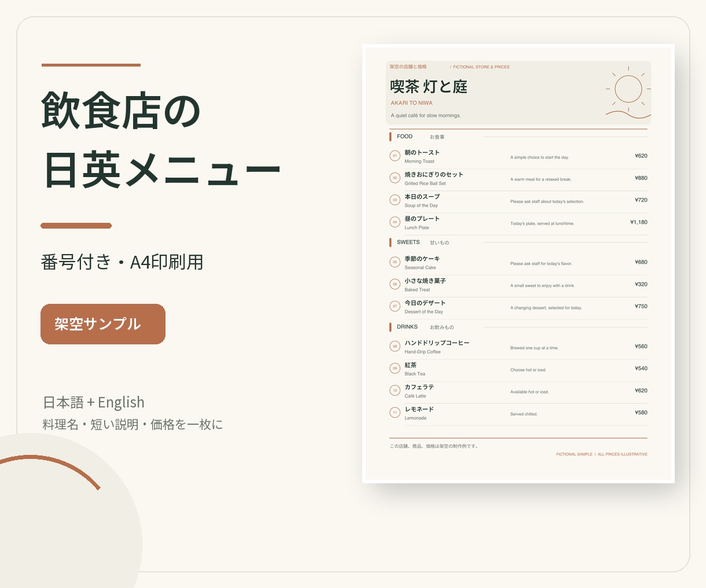
Task: Click the footer note この店舗、商品、価格は架空の制作例です。
Action: coord(435,446)
